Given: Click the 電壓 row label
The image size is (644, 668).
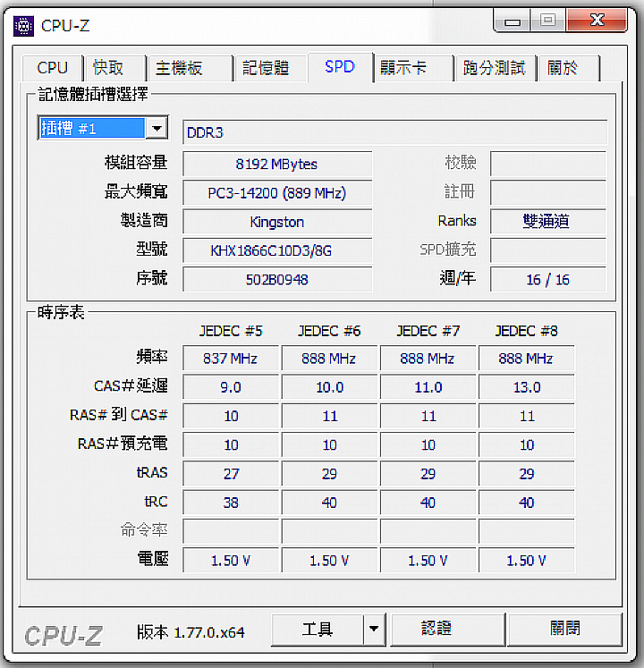Looking at the screenshot, I should [x=153, y=559].
